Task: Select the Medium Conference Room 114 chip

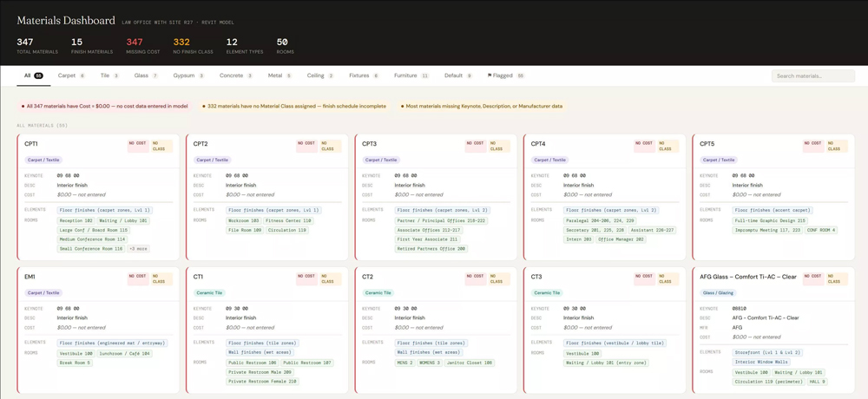Action: [92, 239]
